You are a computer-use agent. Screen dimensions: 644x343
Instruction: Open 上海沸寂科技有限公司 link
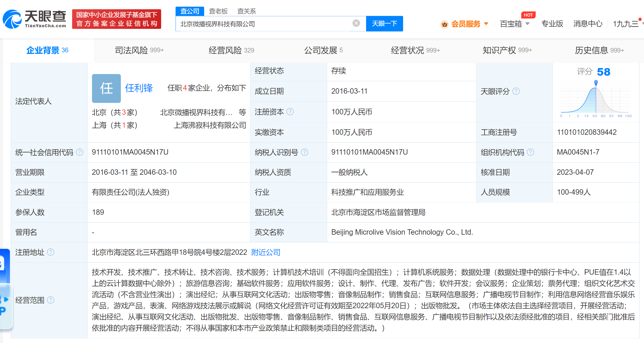point(210,125)
